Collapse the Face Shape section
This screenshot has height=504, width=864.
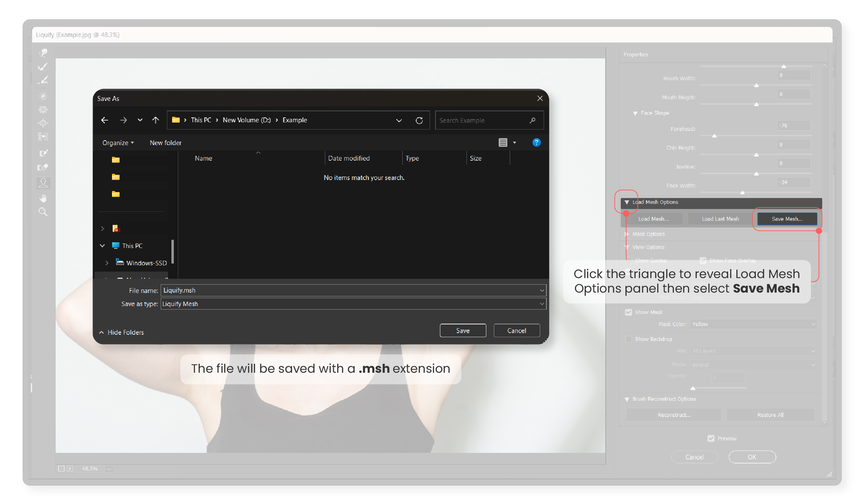click(x=635, y=113)
